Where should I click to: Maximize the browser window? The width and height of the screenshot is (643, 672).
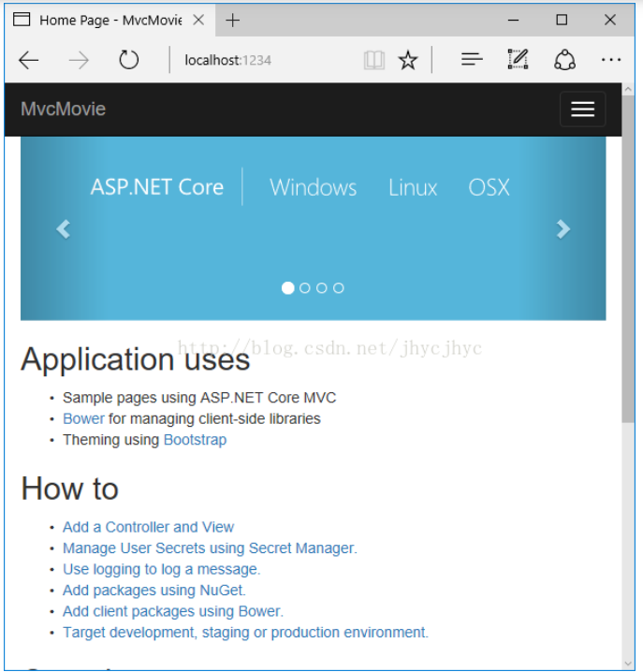[562, 20]
